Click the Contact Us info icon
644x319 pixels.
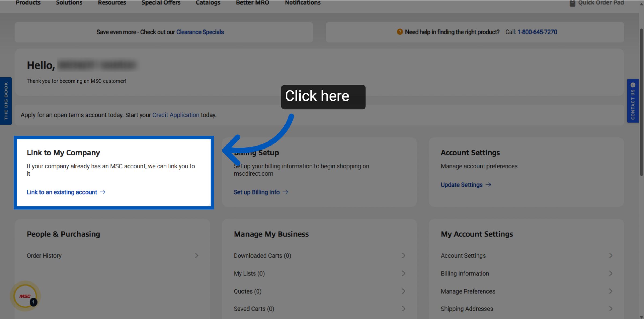[633, 85]
